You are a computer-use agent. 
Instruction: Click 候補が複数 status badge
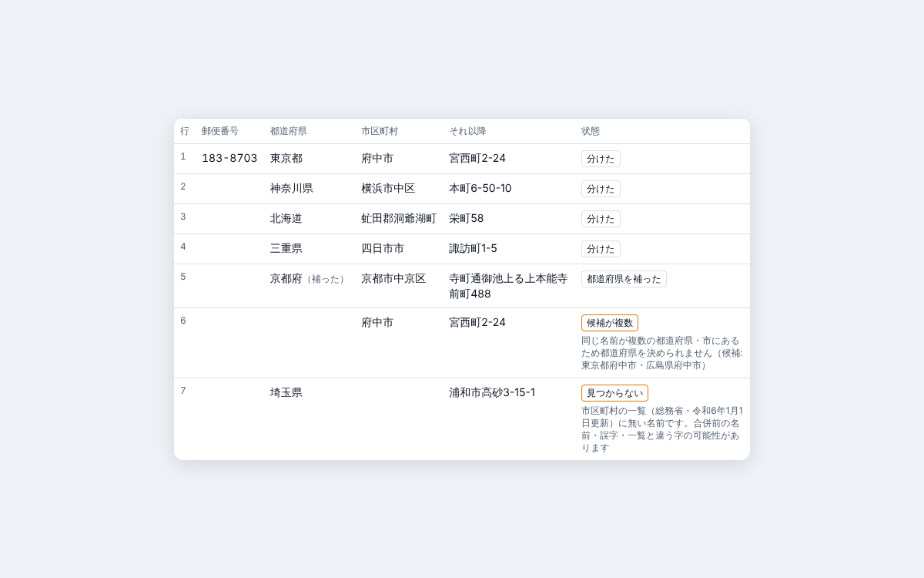[610, 323]
